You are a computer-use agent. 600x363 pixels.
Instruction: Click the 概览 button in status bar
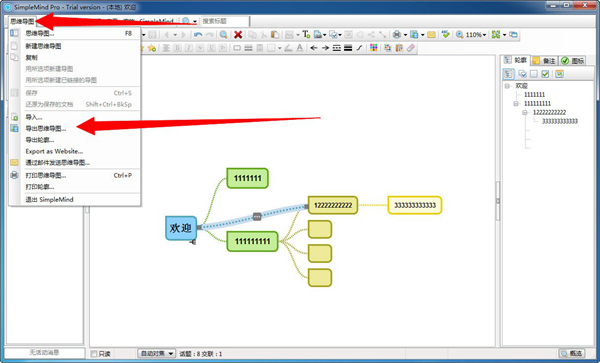[572, 353]
